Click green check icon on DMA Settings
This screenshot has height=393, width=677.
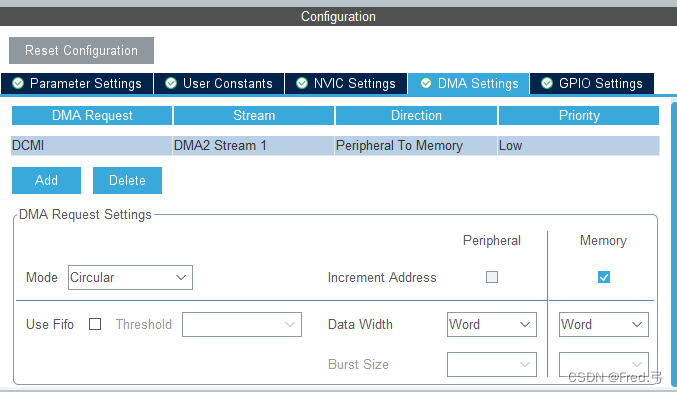pos(426,83)
